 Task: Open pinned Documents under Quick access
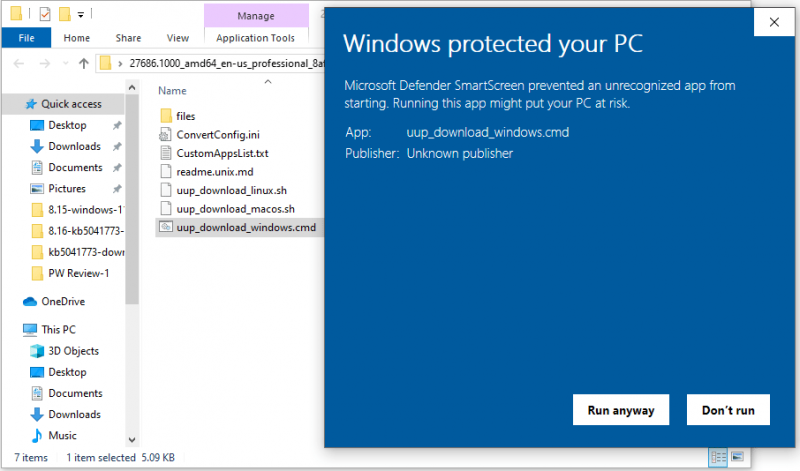75,167
